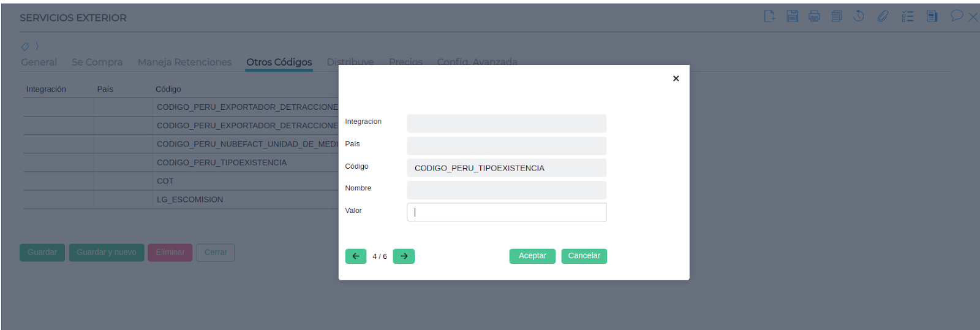Click the news report icon
980x330 pixels.
(932, 17)
